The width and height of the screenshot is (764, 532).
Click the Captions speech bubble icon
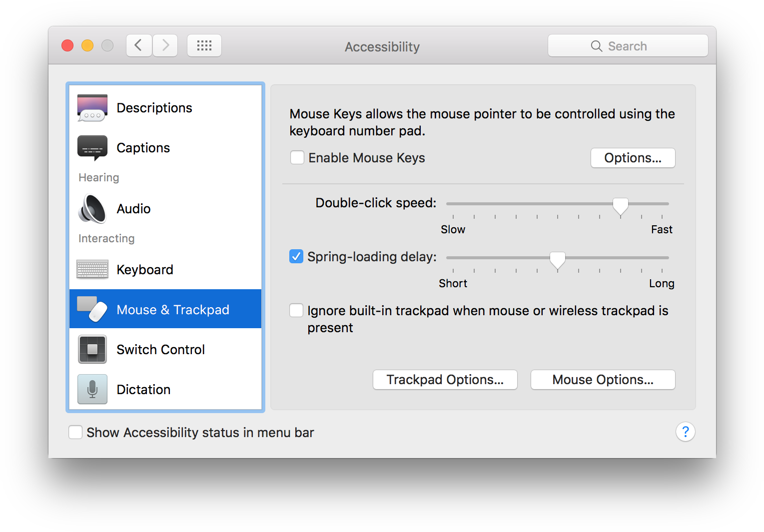92,147
